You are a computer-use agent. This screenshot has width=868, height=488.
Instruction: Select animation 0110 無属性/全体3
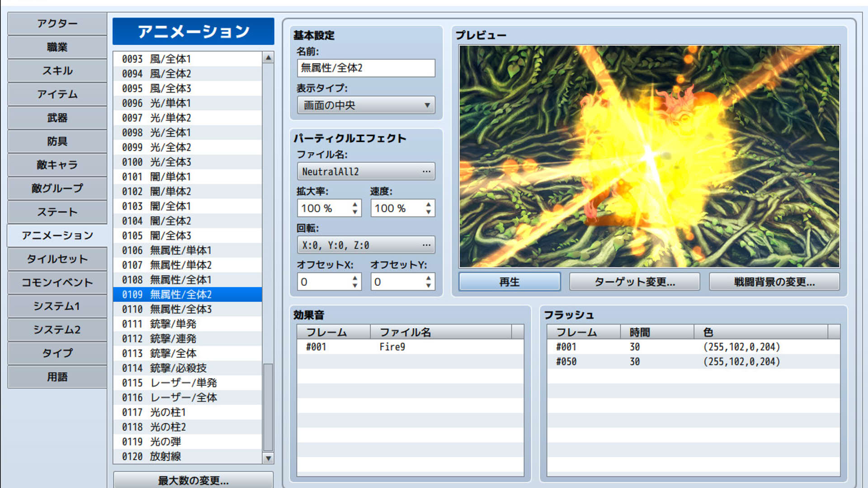pyautogui.click(x=188, y=310)
